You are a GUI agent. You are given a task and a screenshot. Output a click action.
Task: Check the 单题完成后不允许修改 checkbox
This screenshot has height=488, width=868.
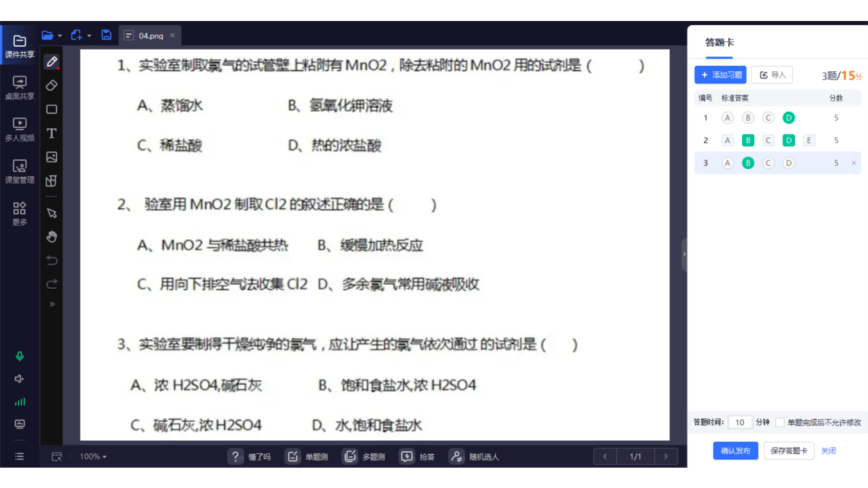coord(780,422)
